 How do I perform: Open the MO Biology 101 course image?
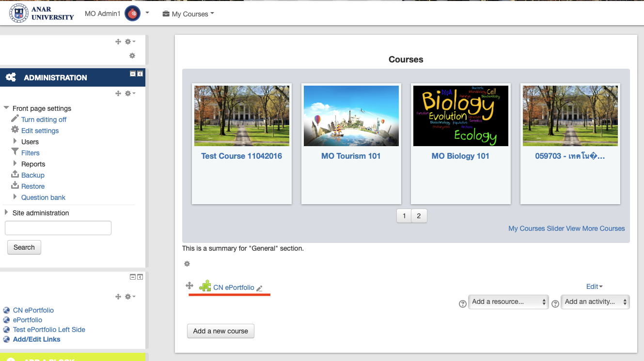click(x=461, y=116)
